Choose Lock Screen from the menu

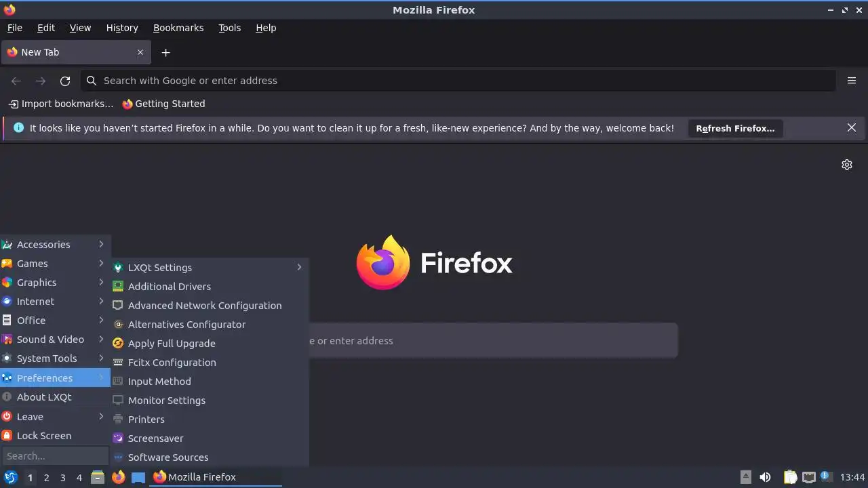pos(55,436)
